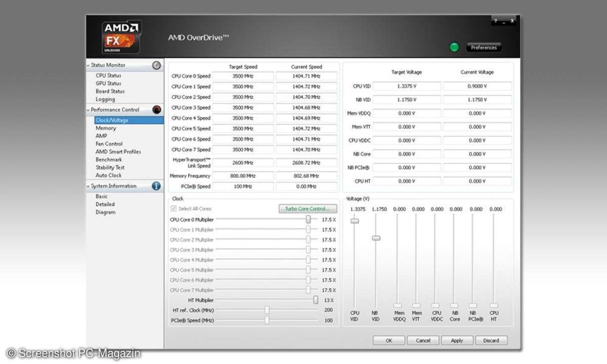Click the CPU Core 0 target speed field
This screenshot has height=364, width=607.
pos(243,76)
